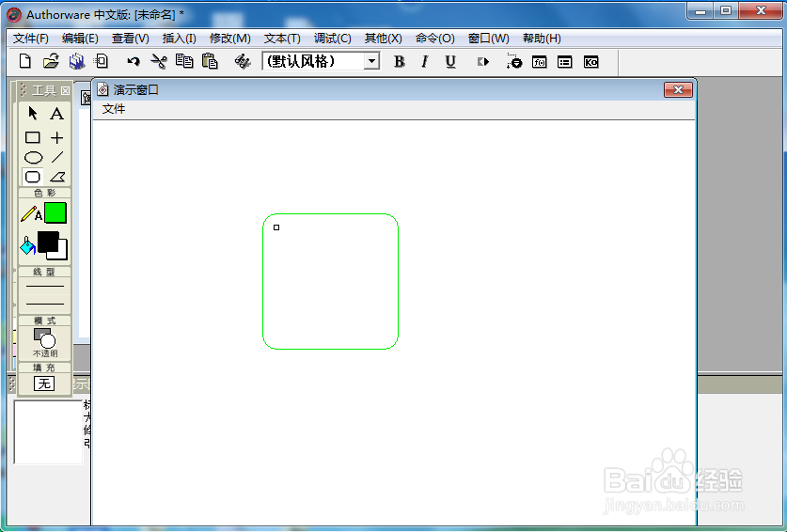This screenshot has height=532, width=787.
Task: Open the Knowledge Objects KO icon
Action: (590, 62)
